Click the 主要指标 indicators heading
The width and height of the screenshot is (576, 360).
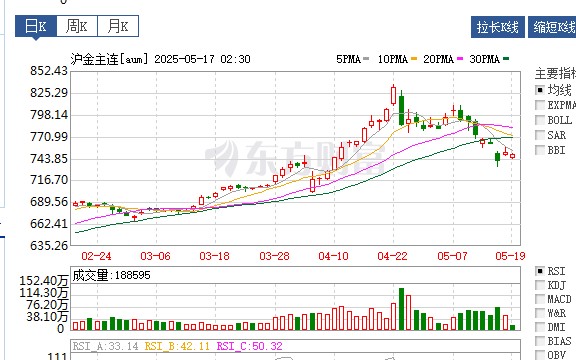point(555,73)
